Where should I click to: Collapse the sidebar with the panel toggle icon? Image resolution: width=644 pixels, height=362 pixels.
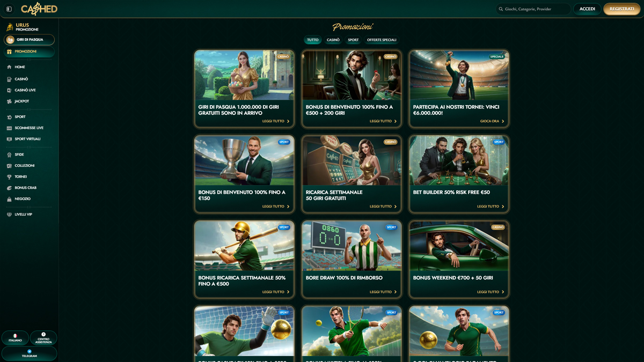pyautogui.click(x=9, y=9)
